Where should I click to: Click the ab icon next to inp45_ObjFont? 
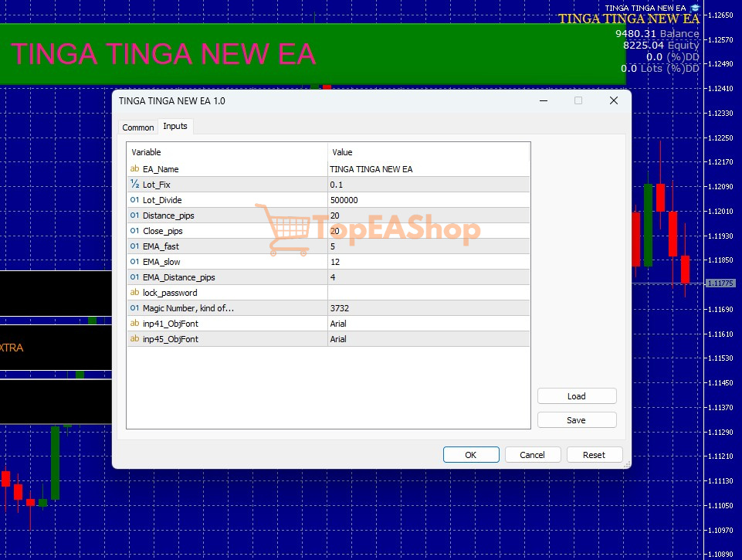tap(133, 339)
